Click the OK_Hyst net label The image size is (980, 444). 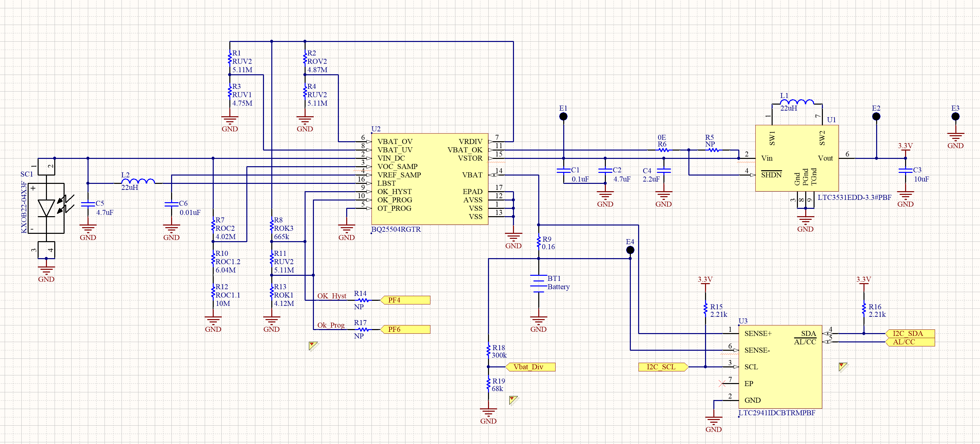pos(332,296)
